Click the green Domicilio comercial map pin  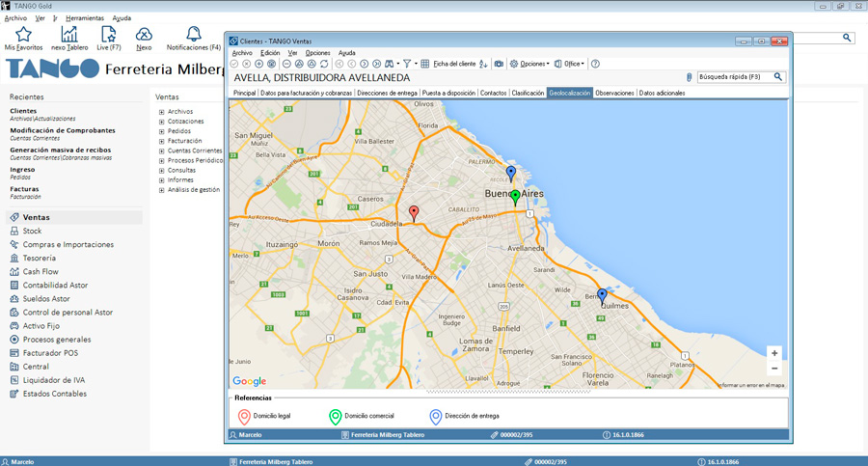(515, 197)
